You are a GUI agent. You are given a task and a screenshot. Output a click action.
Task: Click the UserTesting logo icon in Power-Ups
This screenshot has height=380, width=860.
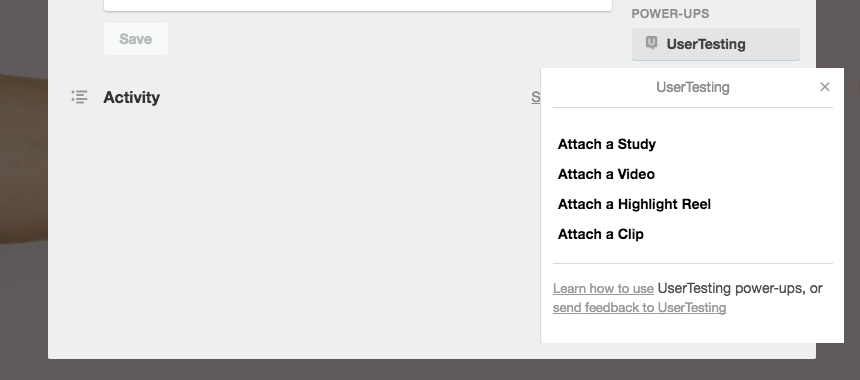pyautogui.click(x=651, y=43)
